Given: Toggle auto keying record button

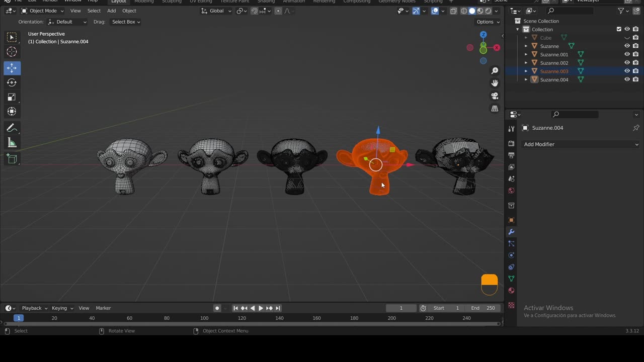Looking at the screenshot, I should point(217,308).
